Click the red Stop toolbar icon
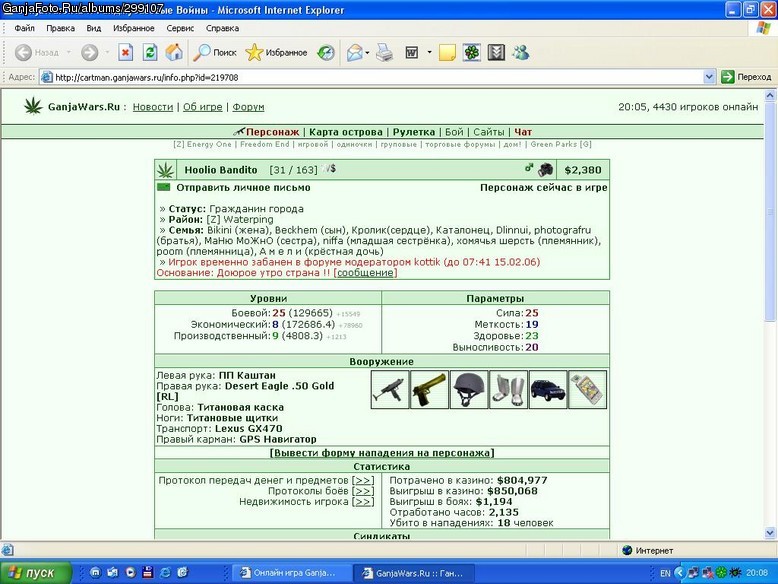The height and width of the screenshot is (584, 778). click(x=126, y=52)
